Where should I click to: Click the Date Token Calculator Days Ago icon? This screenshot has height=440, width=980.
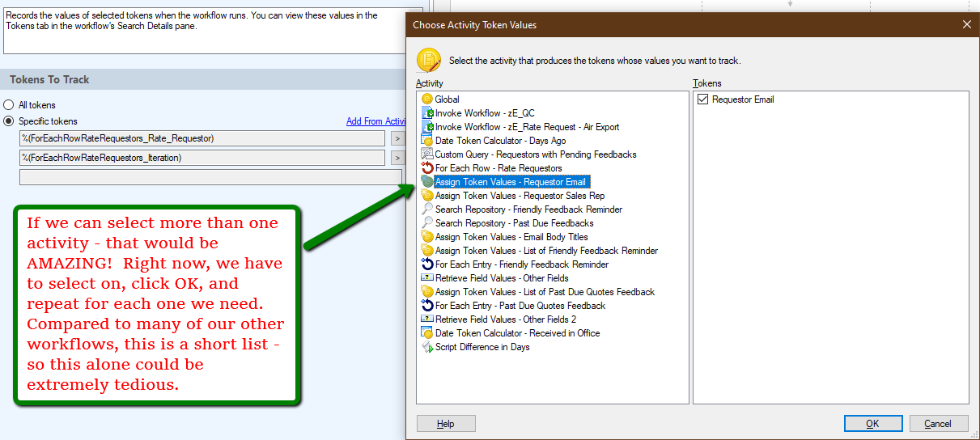(426, 141)
